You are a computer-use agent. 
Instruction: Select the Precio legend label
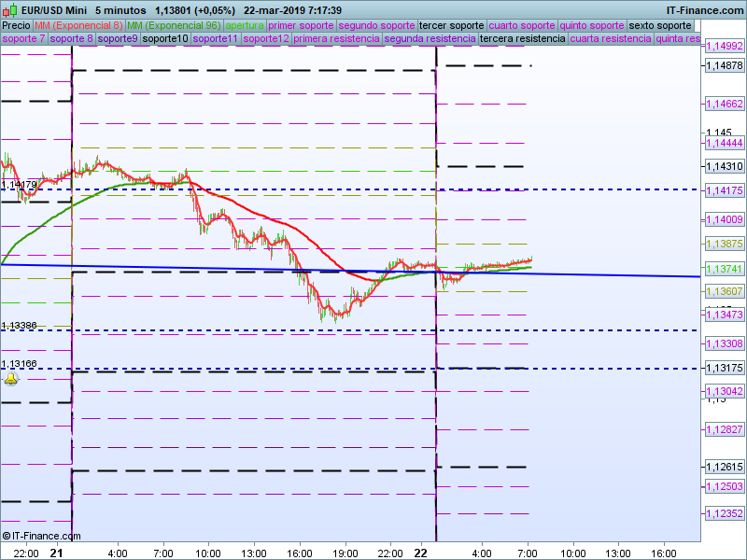(x=16, y=25)
